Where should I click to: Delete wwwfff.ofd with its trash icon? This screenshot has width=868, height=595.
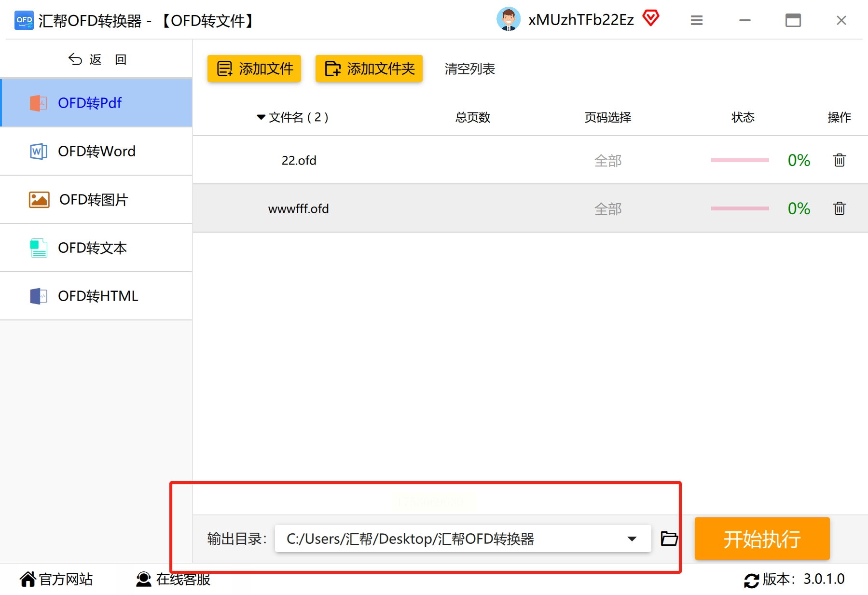click(x=839, y=208)
